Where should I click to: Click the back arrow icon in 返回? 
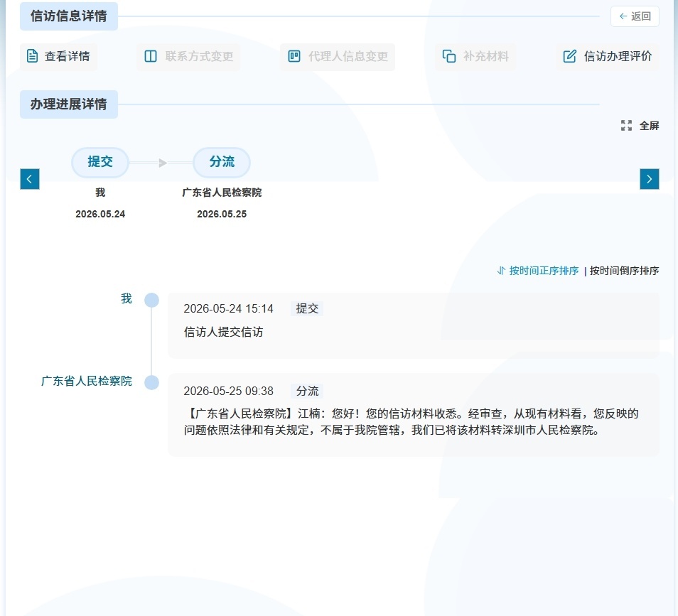coord(623,16)
